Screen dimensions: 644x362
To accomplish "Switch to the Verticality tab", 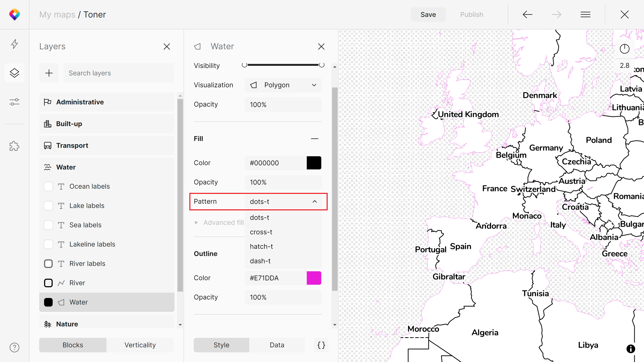I will click(140, 345).
